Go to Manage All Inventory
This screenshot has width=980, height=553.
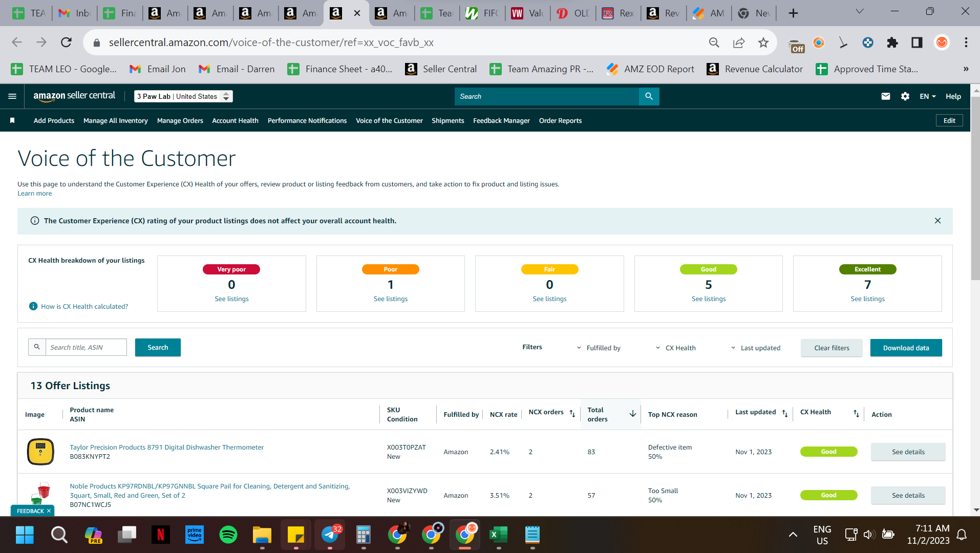[x=116, y=120]
